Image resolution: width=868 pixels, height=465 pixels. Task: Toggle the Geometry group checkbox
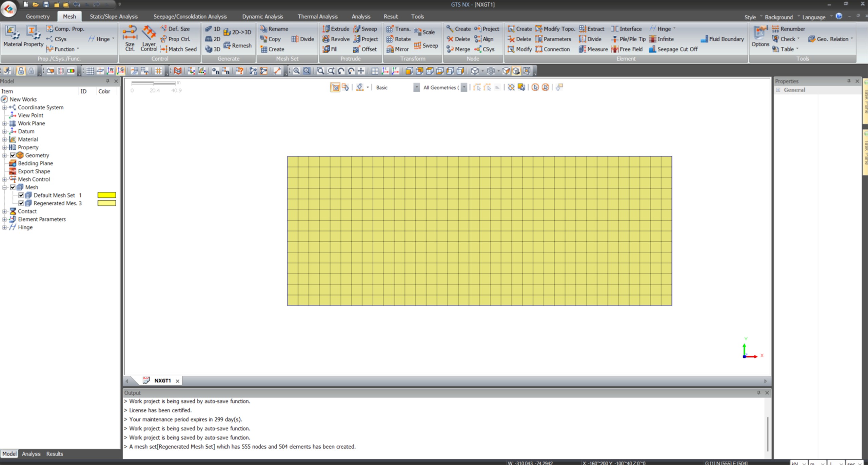[13, 155]
